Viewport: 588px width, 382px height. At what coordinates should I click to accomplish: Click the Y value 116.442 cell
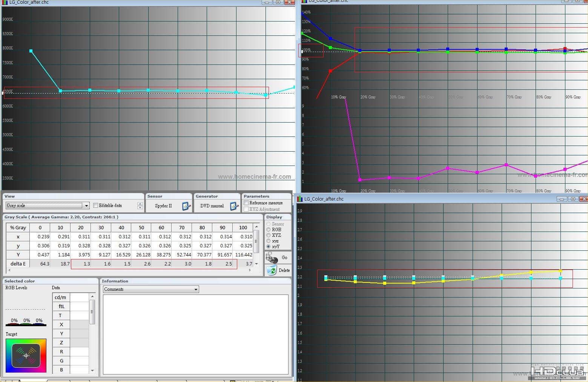(x=243, y=255)
